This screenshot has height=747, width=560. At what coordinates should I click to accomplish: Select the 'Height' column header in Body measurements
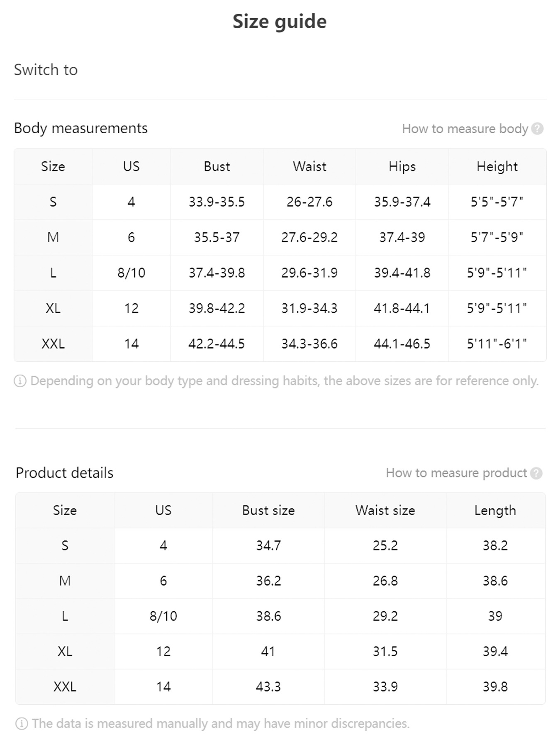[x=497, y=166]
